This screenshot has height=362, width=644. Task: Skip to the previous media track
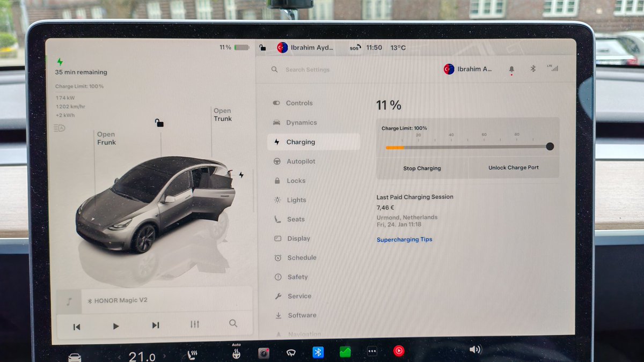pyautogui.click(x=77, y=327)
